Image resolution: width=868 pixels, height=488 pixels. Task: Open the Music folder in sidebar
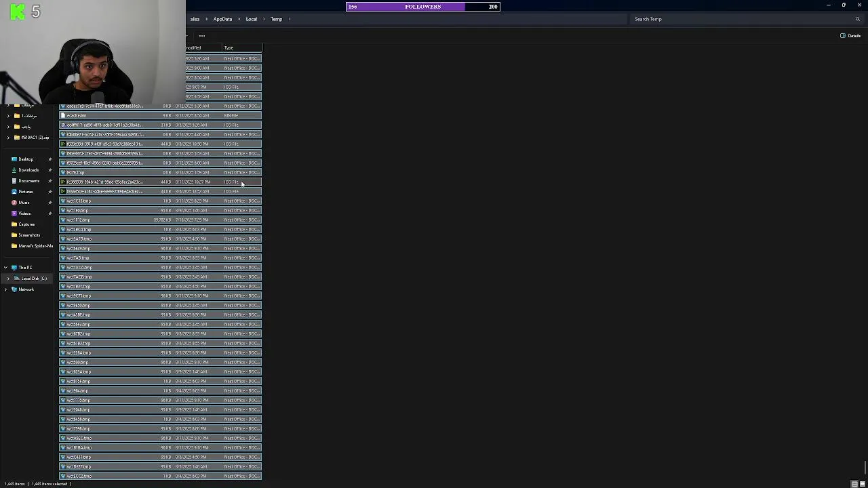coord(24,203)
